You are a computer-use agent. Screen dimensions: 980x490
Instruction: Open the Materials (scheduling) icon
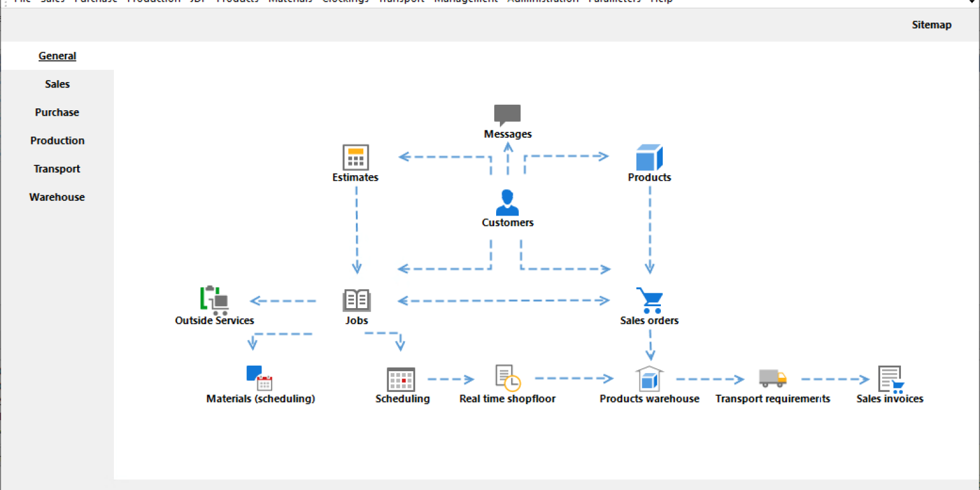point(260,378)
